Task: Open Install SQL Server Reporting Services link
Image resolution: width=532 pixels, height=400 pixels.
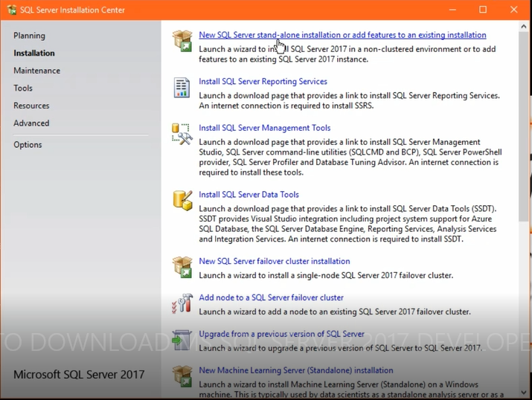Action: coord(263,81)
